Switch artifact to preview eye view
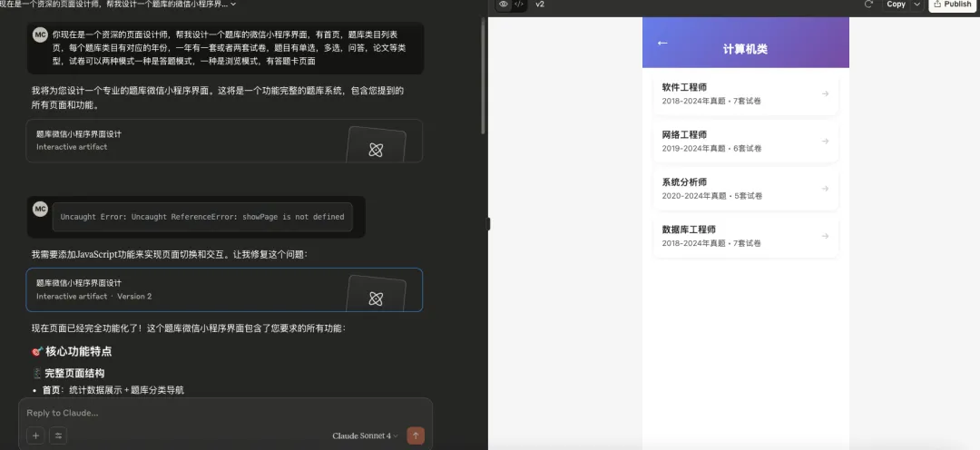The height and width of the screenshot is (450, 980). [504, 5]
